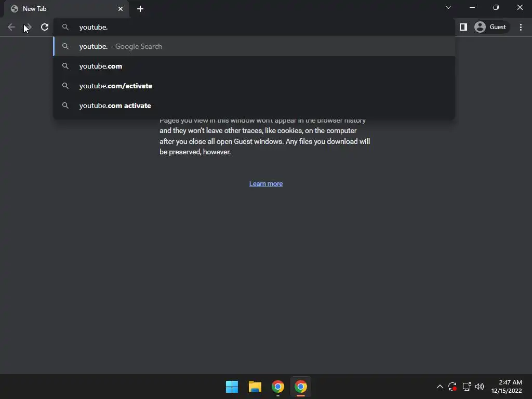The image size is (532, 399).
Task: Open the clock showing 2:47 AM
Action: (x=507, y=387)
